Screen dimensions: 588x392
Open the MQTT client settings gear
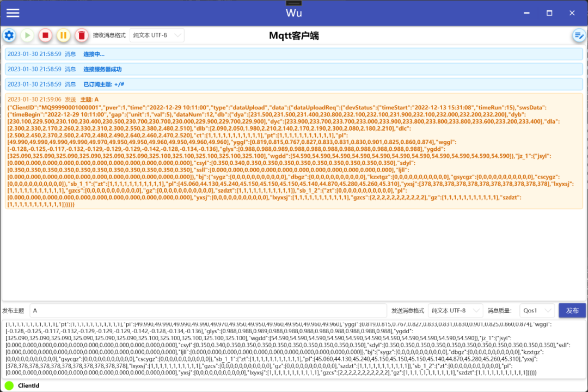pyautogui.click(x=9, y=35)
